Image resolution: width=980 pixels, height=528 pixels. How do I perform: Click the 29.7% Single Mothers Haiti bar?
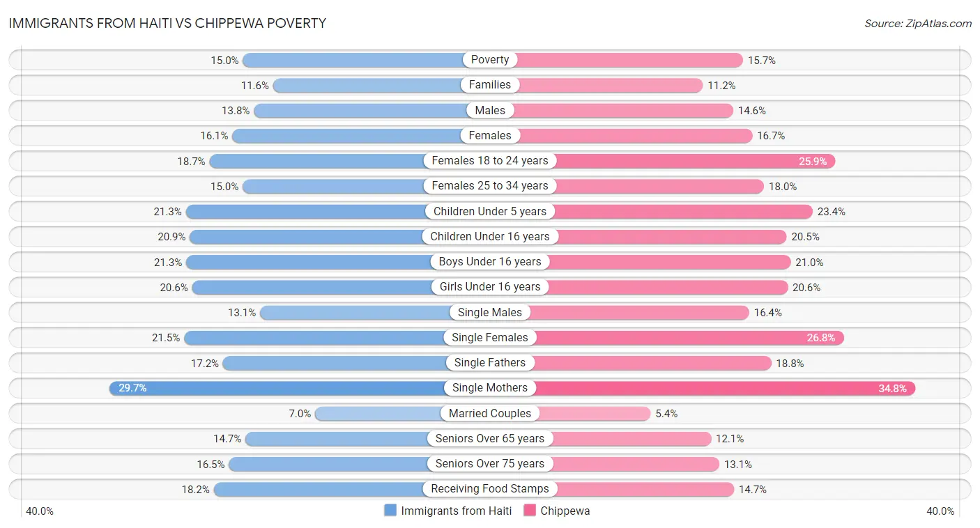point(279,388)
